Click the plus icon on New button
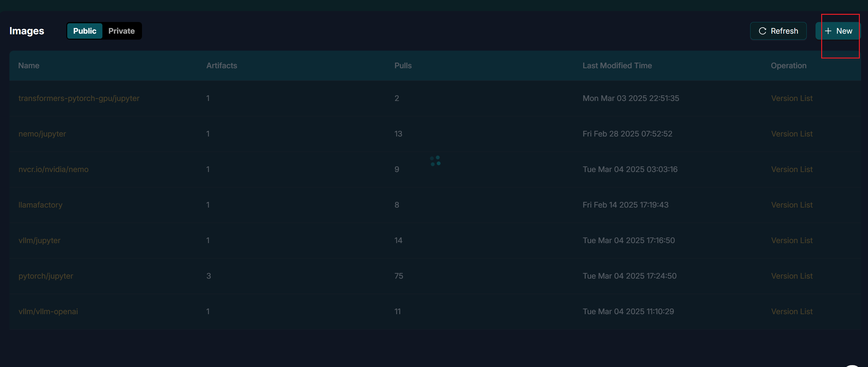The height and width of the screenshot is (367, 868). tap(828, 31)
